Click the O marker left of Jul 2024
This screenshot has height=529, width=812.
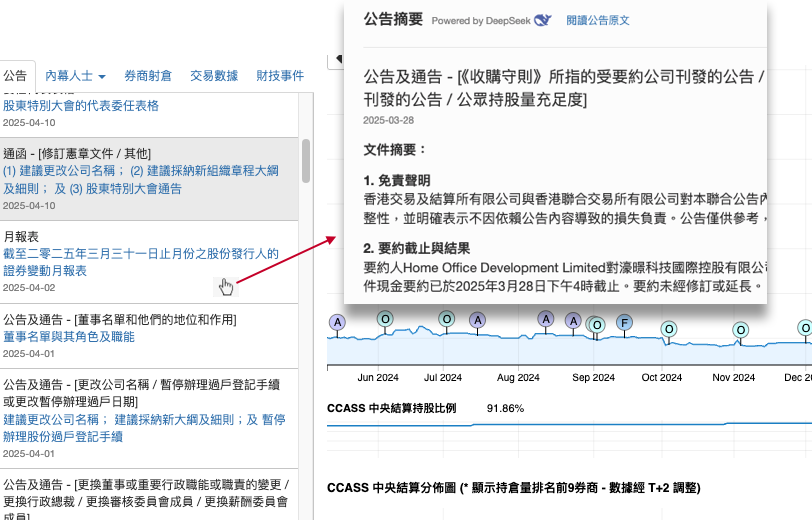click(x=384, y=319)
